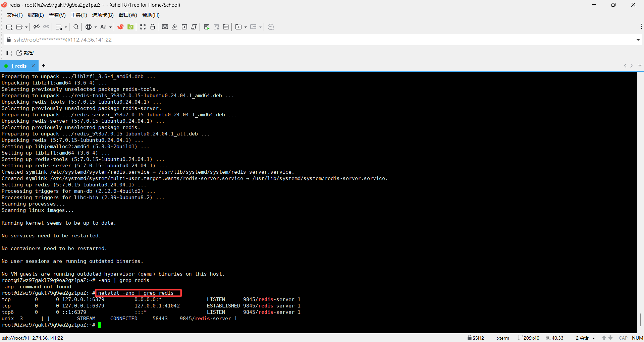
Task: Click the globe encoding icon
Action: pos(89,27)
